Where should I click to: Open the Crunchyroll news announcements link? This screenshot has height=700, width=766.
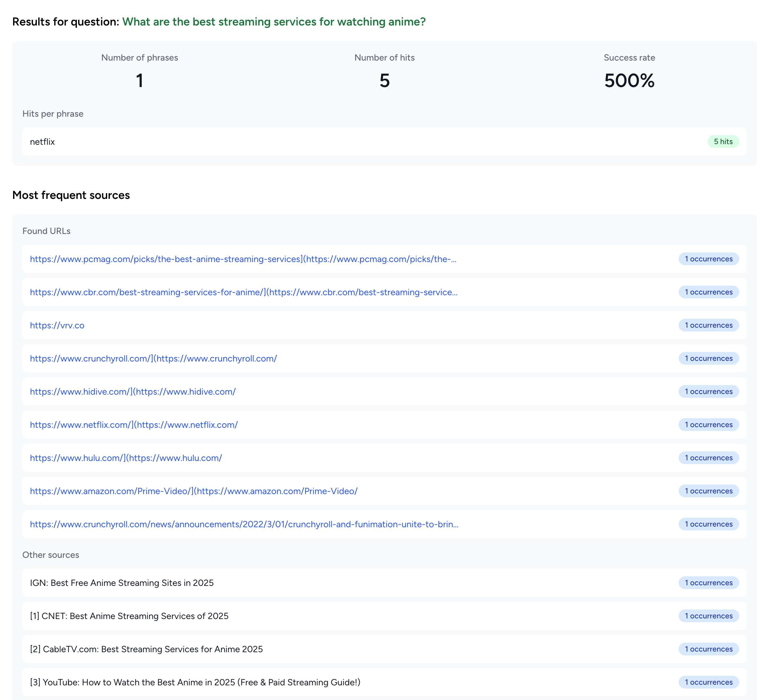tap(244, 524)
